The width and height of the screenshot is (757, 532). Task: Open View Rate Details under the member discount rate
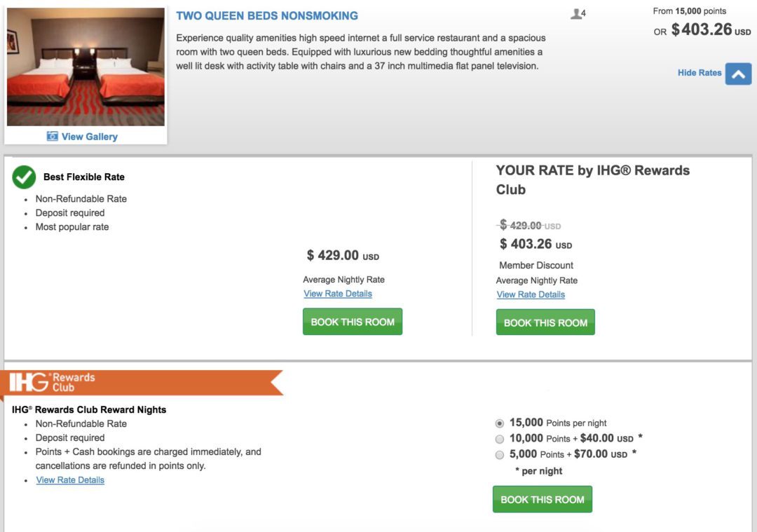coord(529,294)
